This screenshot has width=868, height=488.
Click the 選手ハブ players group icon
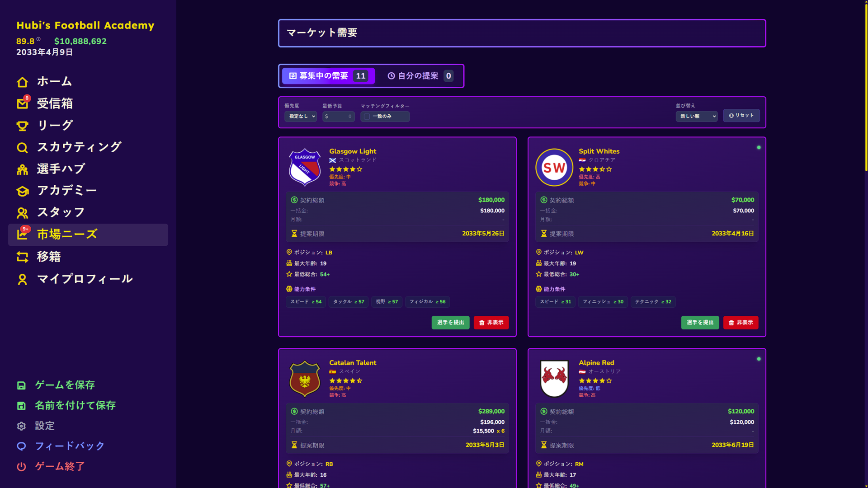click(22, 169)
